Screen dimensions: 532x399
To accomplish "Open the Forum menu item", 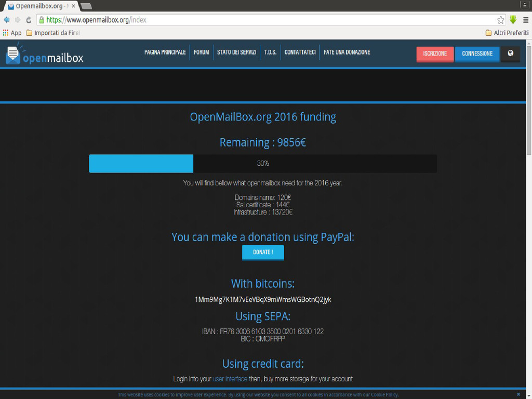I will 201,52.
